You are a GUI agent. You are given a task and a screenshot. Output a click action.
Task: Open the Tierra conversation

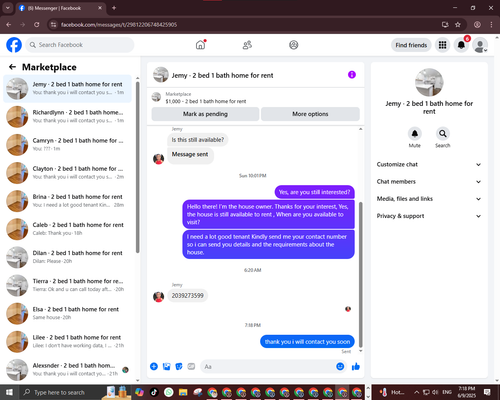67,285
